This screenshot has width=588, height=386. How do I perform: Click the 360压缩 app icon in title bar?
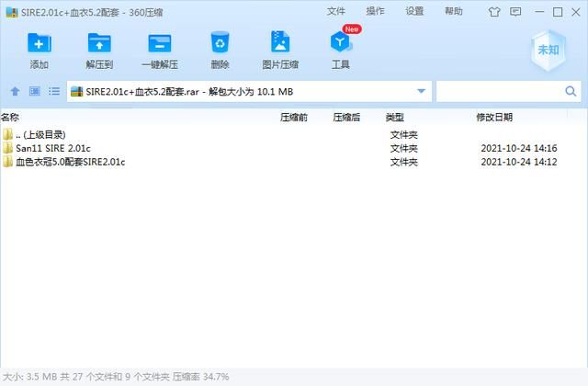tap(12, 12)
